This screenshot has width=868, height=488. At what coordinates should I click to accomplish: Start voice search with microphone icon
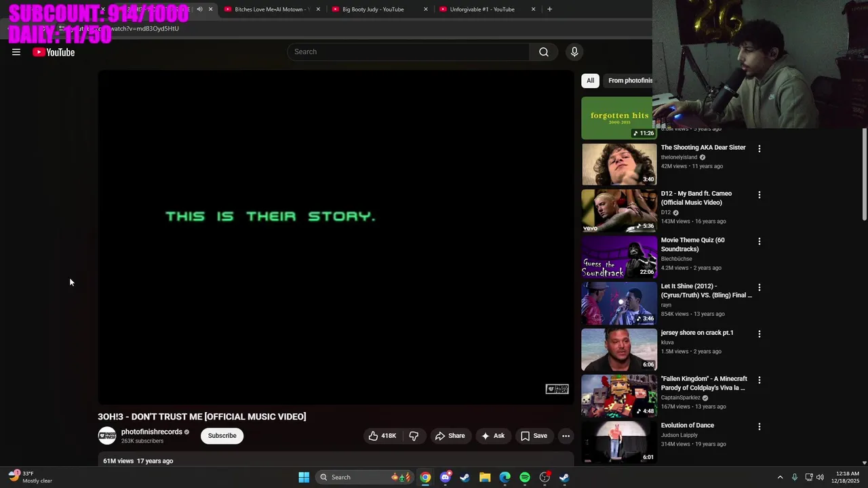coord(574,52)
